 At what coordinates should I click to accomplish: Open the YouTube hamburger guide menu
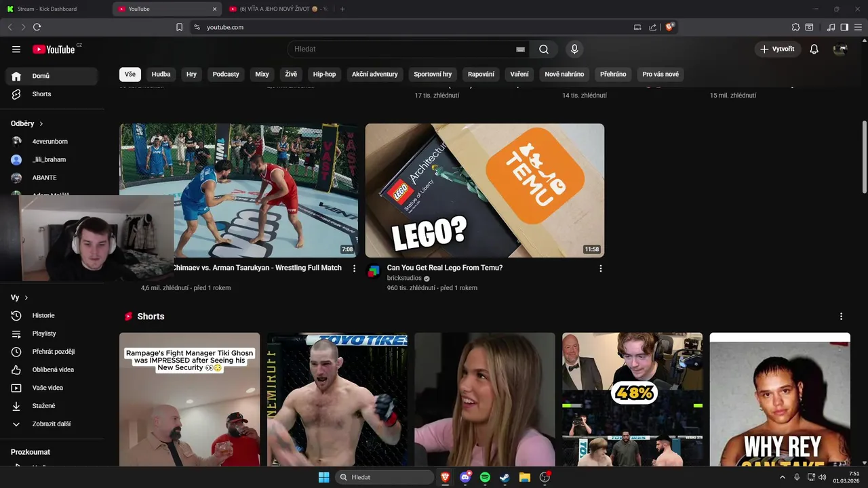tap(16, 49)
